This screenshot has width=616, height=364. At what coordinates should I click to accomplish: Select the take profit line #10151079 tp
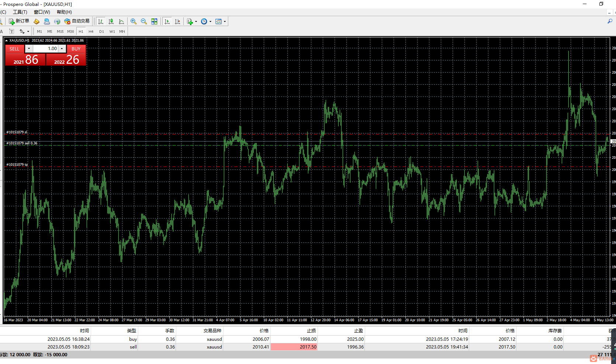[306, 167]
